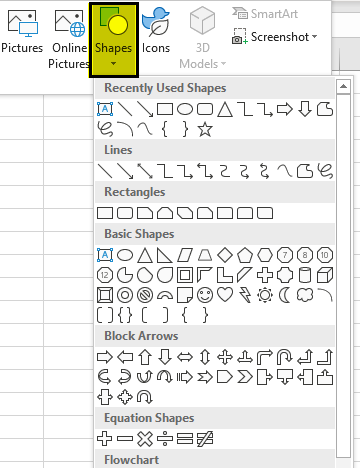This screenshot has width=360, height=468.
Task: Expand the Screenshot dropdown arrow
Action: coord(314,37)
